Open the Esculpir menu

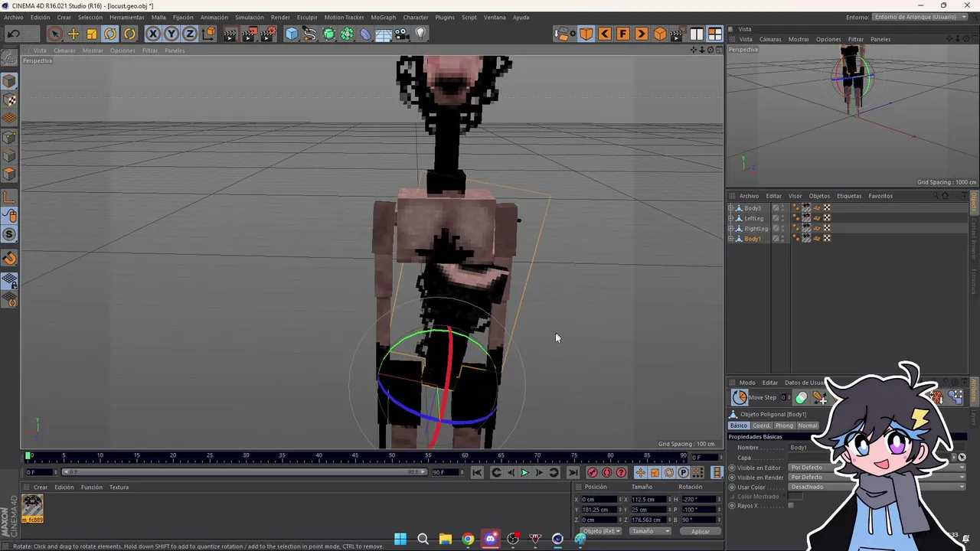(x=307, y=17)
